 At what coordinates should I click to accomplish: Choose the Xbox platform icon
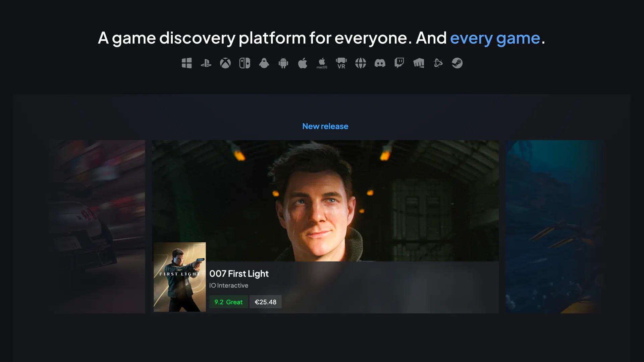tap(225, 63)
